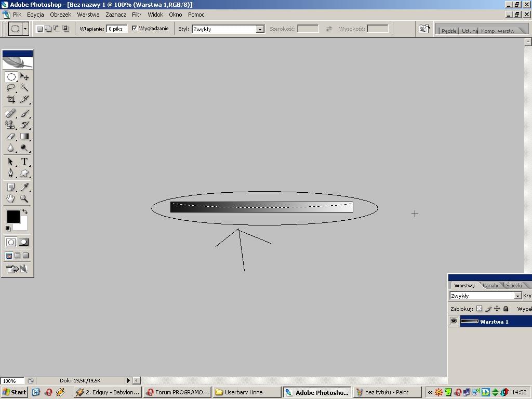
Task: Hide Warstwa 1 using eye icon
Action: click(x=454, y=322)
